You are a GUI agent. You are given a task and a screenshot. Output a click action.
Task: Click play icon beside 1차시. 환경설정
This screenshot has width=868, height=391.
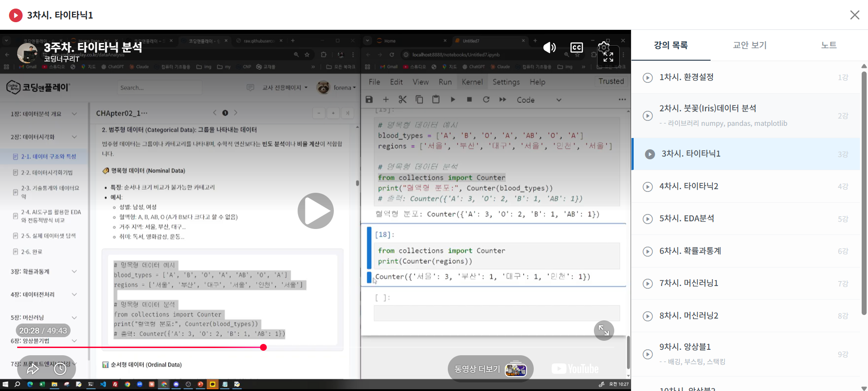648,77
